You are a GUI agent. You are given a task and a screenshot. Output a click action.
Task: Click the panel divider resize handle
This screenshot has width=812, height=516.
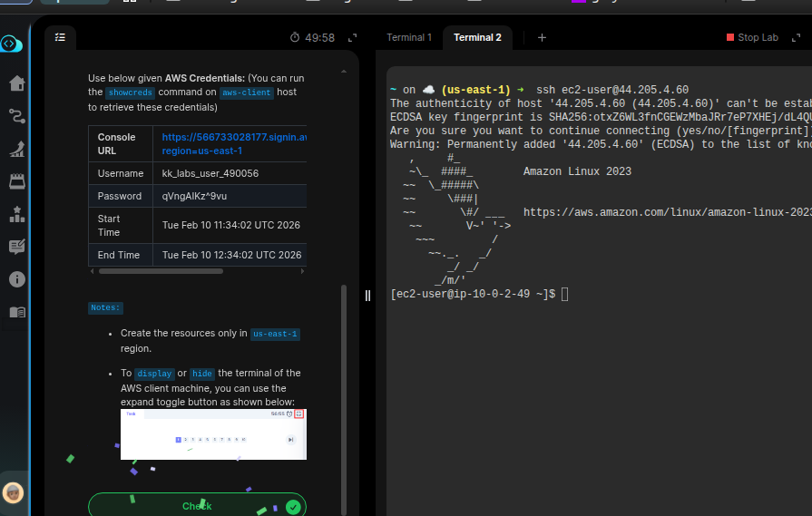point(367,296)
